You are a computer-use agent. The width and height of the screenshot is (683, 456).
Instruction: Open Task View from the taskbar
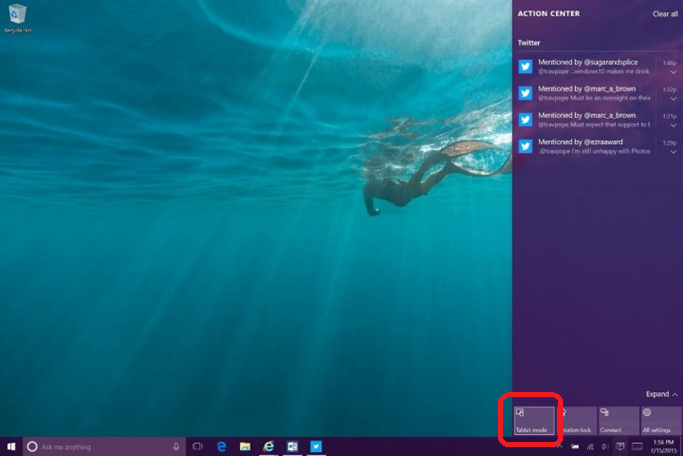pos(198,447)
